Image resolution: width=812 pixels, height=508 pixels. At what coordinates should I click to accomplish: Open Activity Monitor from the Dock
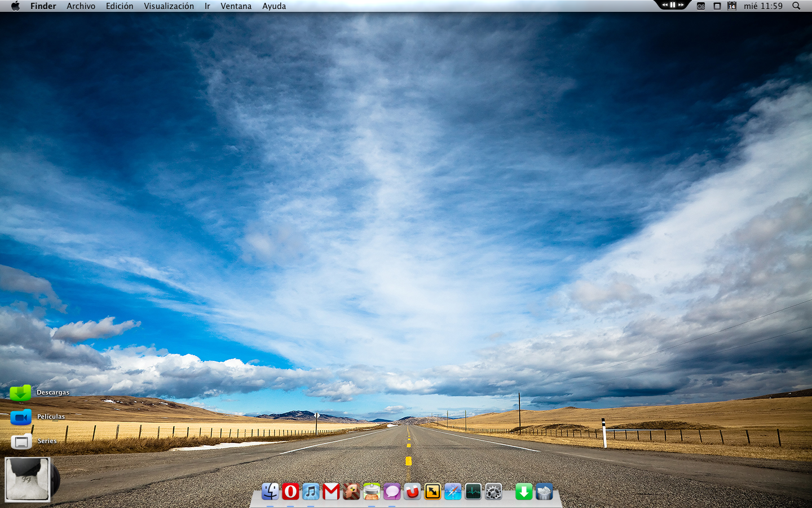tap(473, 491)
